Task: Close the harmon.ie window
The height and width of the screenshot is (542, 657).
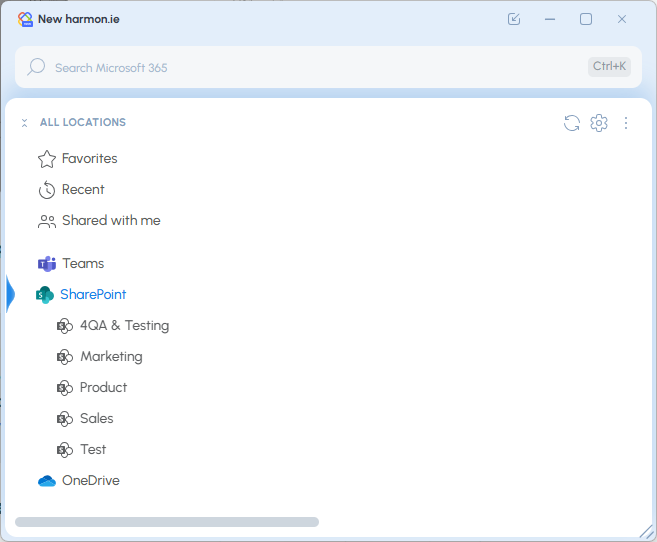Action: (x=622, y=19)
